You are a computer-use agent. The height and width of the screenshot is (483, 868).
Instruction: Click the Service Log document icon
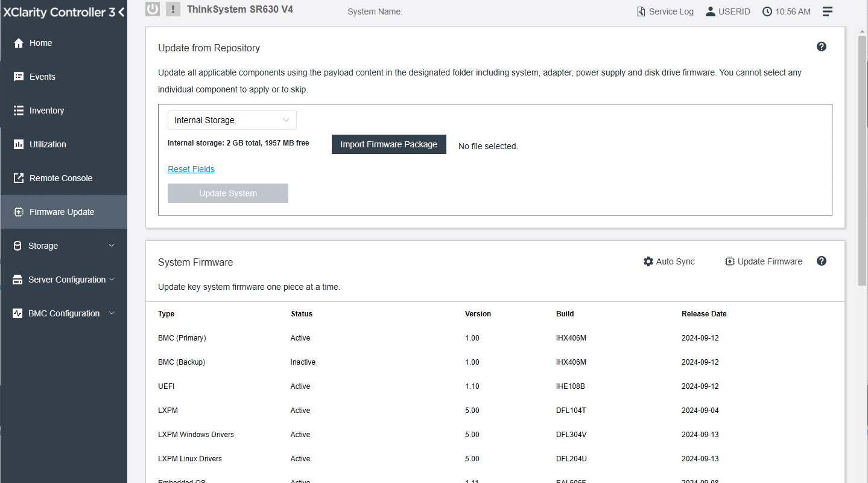click(641, 11)
